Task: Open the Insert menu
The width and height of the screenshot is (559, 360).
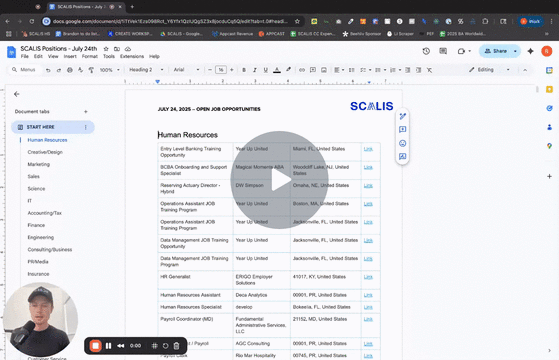Action: click(70, 56)
